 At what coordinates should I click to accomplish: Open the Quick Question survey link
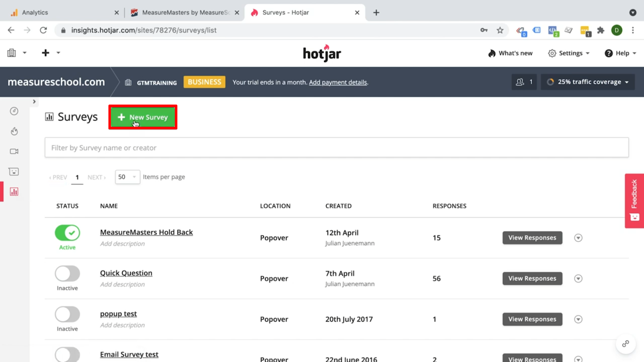[x=126, y=273]
